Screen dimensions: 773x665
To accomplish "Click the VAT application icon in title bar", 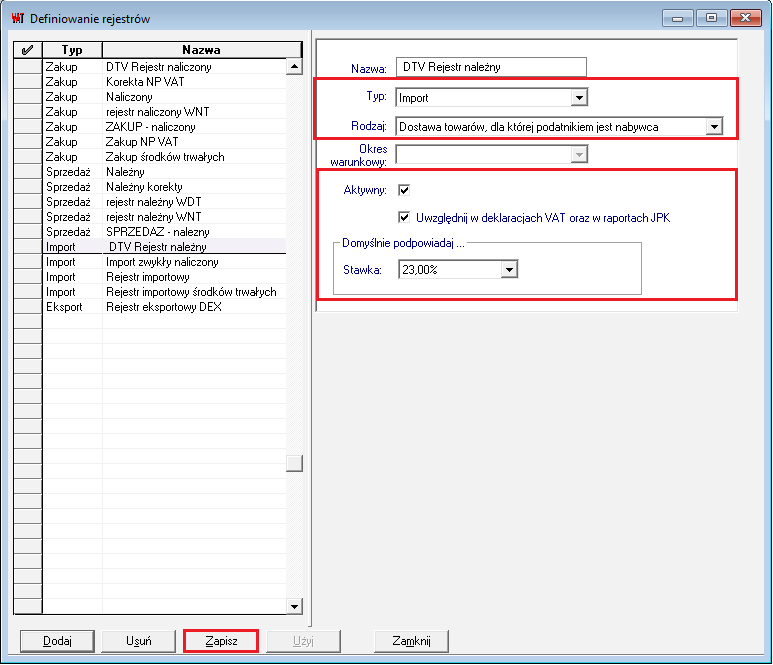I will 18,18.
